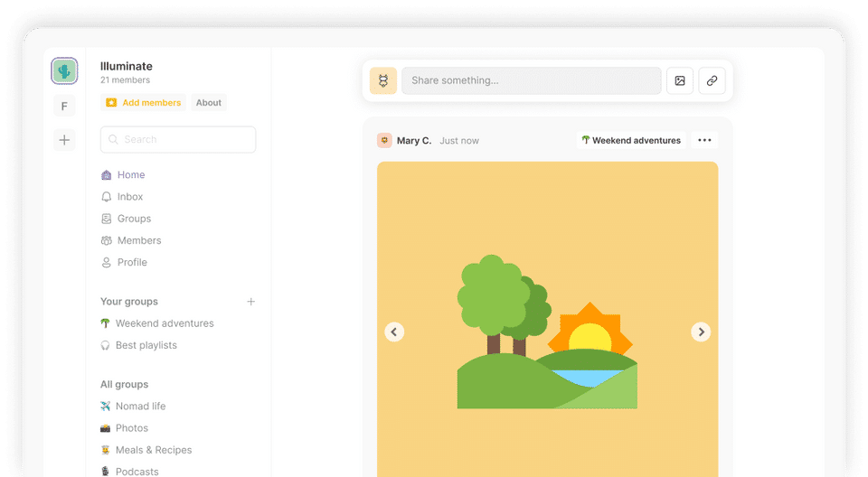Attach a link with the chain icon
This screenshot has height=477, width=868.
pos(712,80)
